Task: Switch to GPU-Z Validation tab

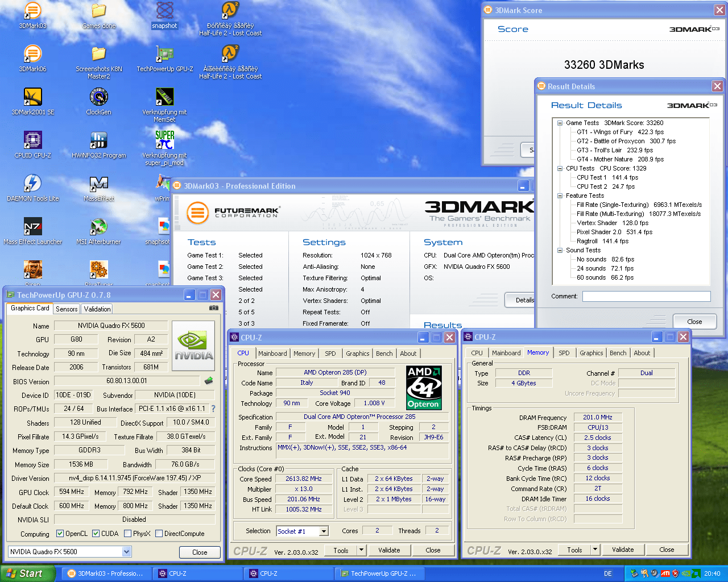Action: [x=97, y=309]
